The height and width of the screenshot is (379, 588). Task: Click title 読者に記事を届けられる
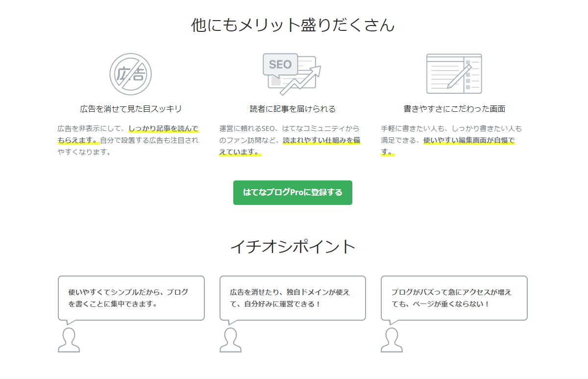pos(293,109)
